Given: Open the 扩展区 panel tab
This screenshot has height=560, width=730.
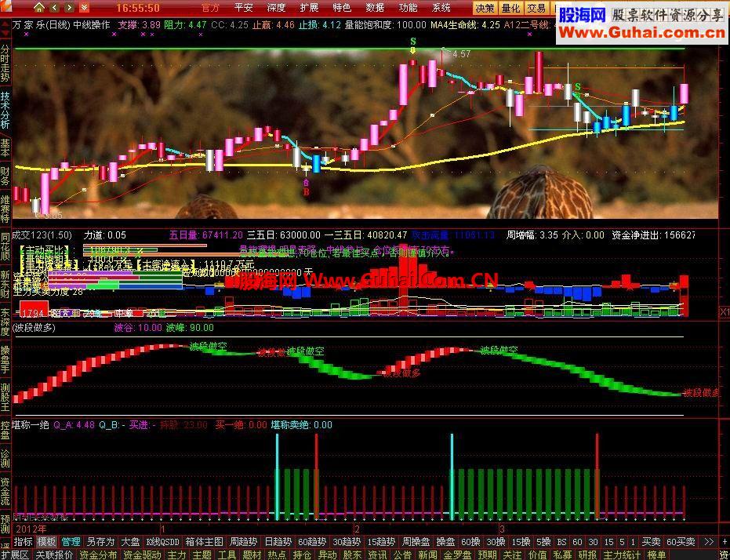Looking at the screenshot, I should (16, 555).
